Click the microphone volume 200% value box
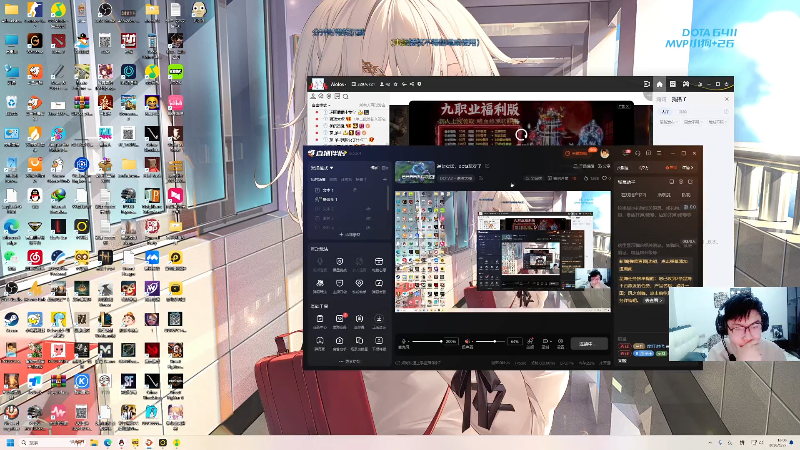The width and height of the screenshot is (800, 450). (452, 341)
